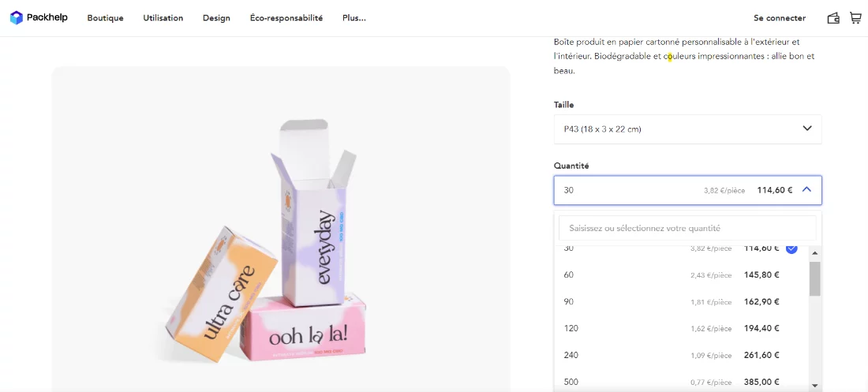Image resolution: width=868 pixels, height=392 pixels.
Task: Click the Packhelp logo
Action: tap(39, 17)
